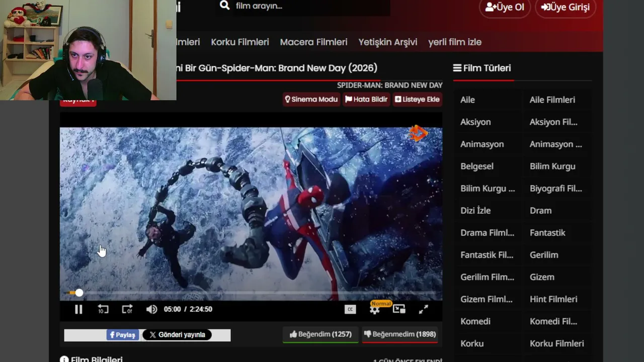Go to the Fantastik genre link
This screenshot has height=362, width=644.
click(x=547, y=233)
